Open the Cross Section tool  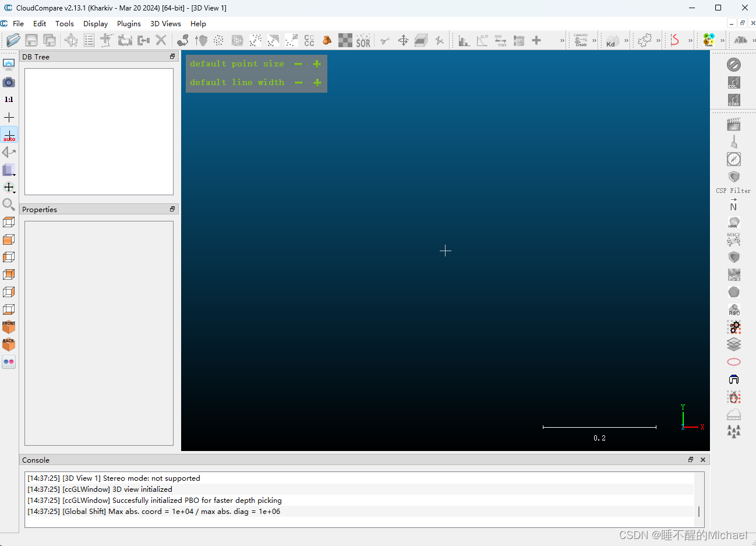pos(421,40)
